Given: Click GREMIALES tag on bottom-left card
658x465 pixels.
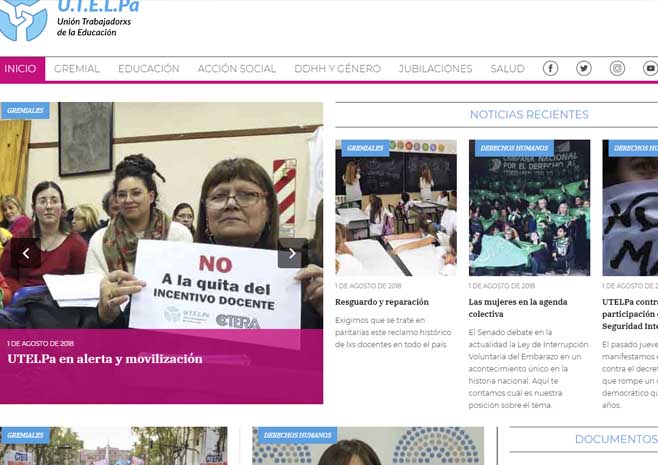Looking at the screenshot, I should coord(25,435).
